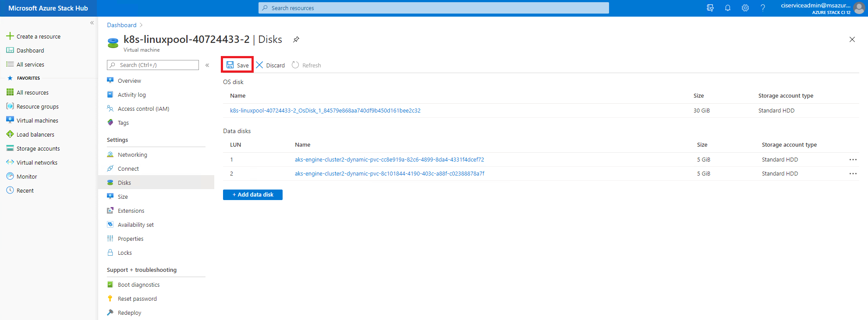Image resolution: width=868 pixels, height=320 pixels.
Task: Click the Data disks section heading
Action: pyautogui.click(x=237, y=131)
